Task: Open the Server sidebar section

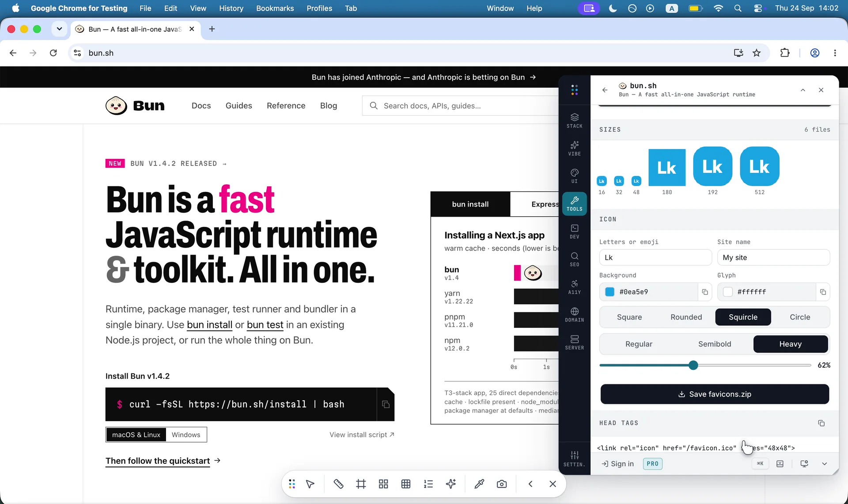Action: (x=574, y=342)
